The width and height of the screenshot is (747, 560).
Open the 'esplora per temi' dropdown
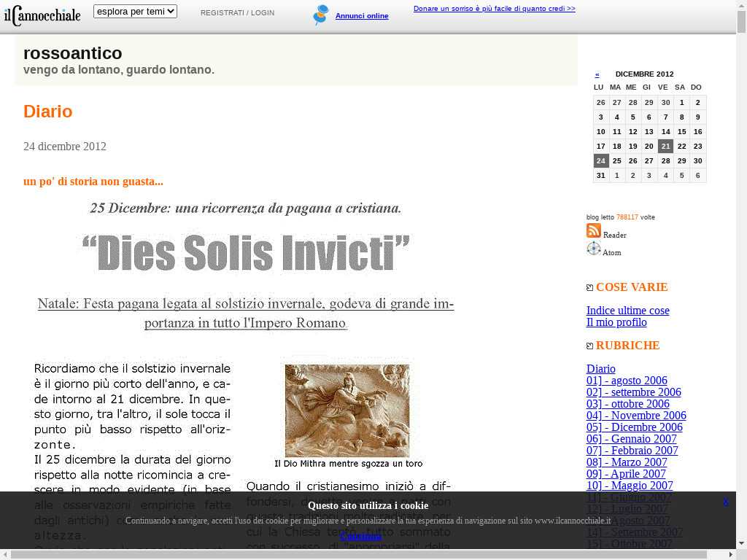tap(135, 12)
